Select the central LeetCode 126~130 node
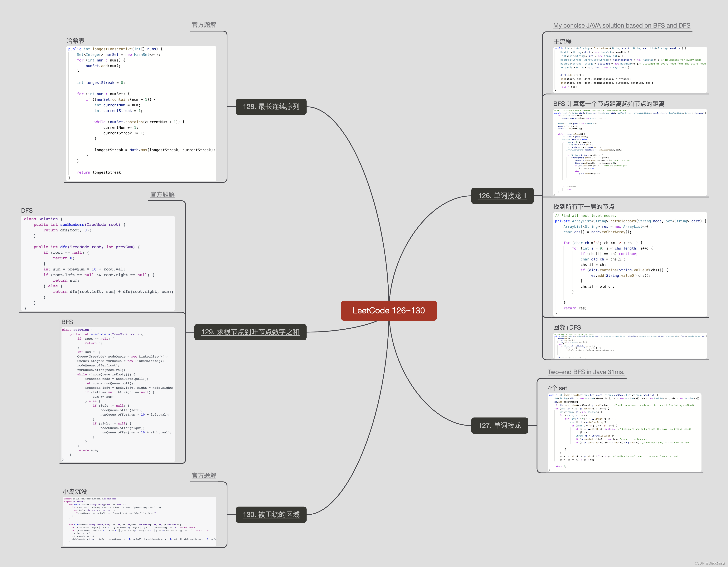This screenshot has width=728, height=567. [x=389, y=311]
